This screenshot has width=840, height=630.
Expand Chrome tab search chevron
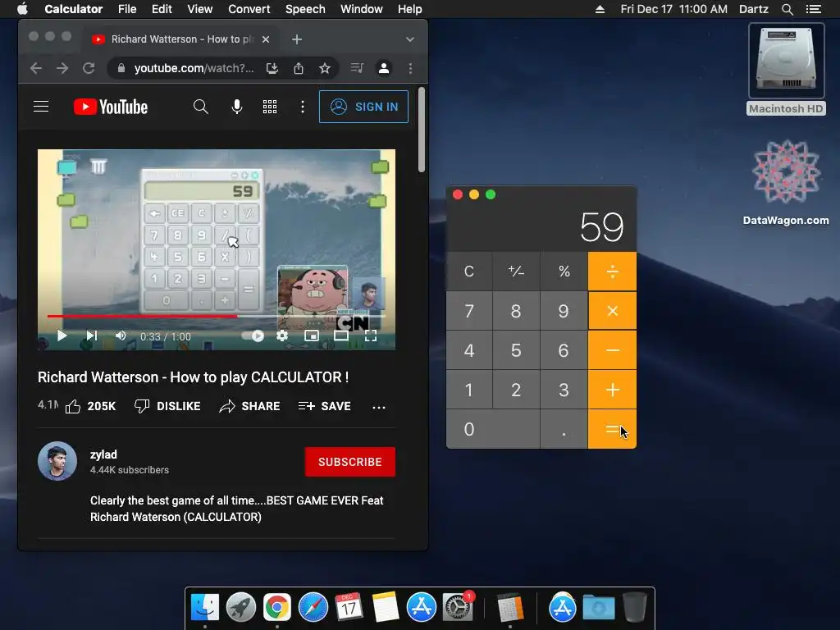tap(410, 39)
